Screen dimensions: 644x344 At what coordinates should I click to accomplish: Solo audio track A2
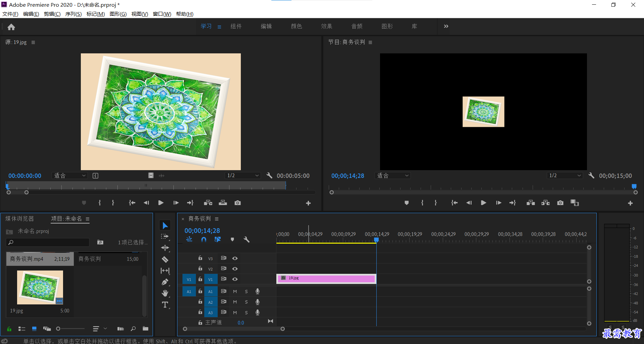(246, 302)
